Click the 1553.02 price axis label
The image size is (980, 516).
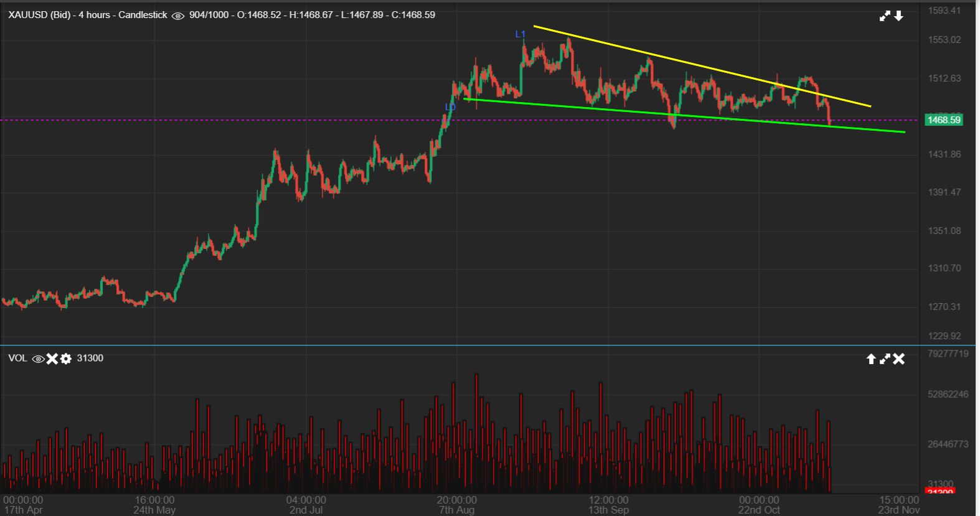pyautogui.click(x=944, y=40)
